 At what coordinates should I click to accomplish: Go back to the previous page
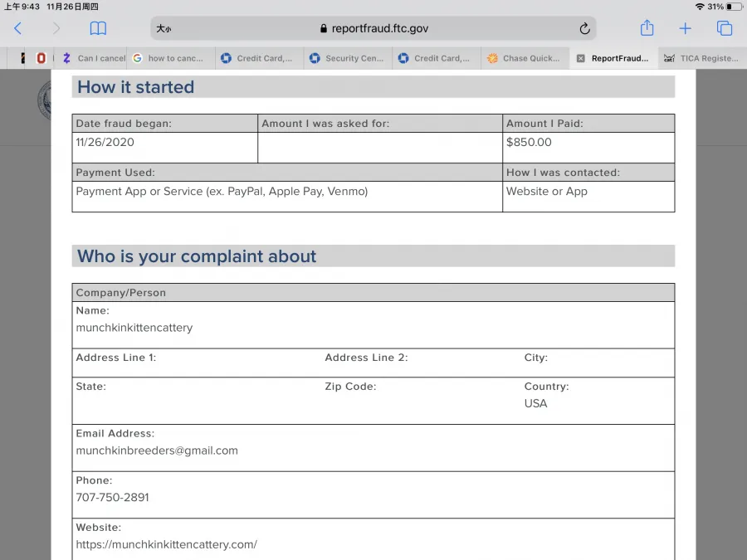18,28
